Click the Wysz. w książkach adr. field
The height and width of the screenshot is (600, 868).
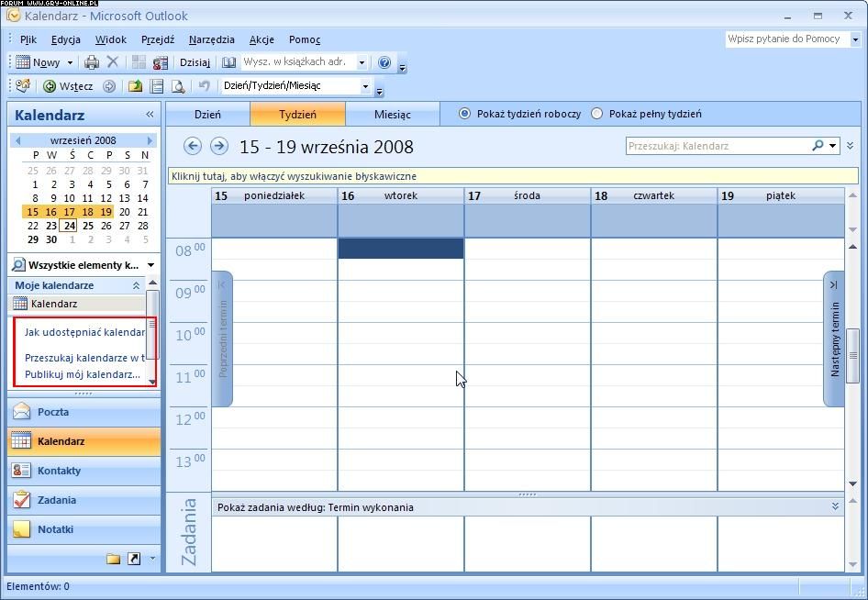tap(298, 62)
